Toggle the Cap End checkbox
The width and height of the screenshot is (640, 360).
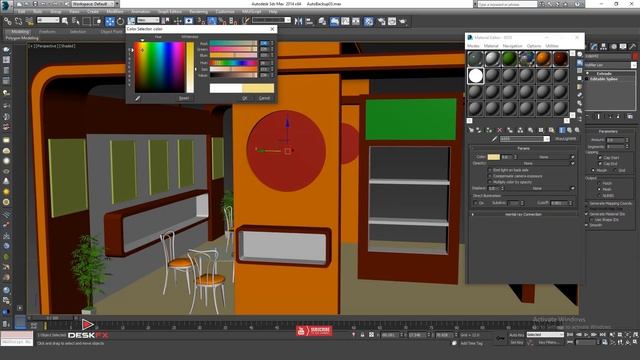pyautogui.click(x=600, y=164)
